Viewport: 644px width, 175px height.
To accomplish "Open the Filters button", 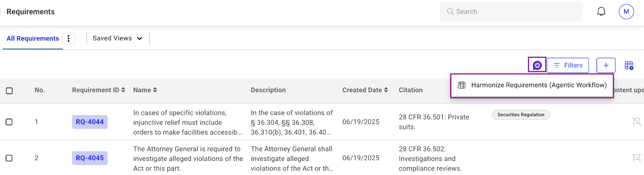I will [x=568, y=65].
